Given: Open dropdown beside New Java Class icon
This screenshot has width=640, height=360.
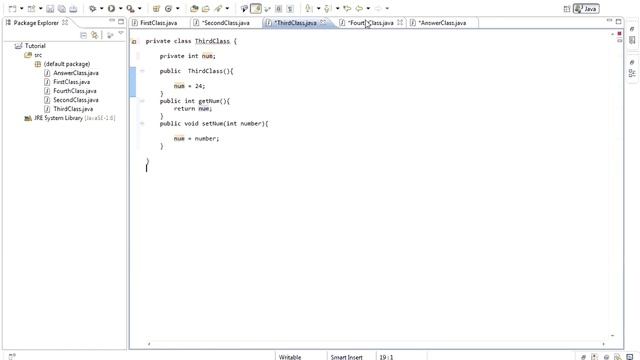Looking at the screenshot, I should point(178,9).
